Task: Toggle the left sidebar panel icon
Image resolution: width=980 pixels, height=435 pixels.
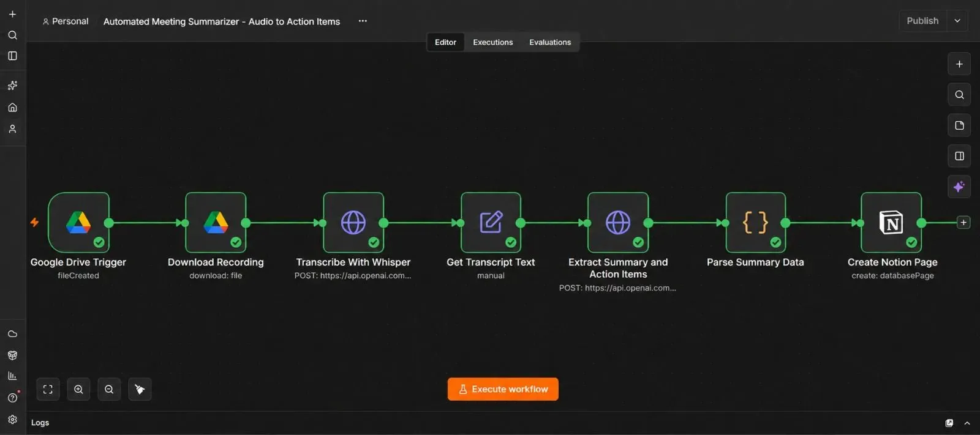Action: (12, 56)
